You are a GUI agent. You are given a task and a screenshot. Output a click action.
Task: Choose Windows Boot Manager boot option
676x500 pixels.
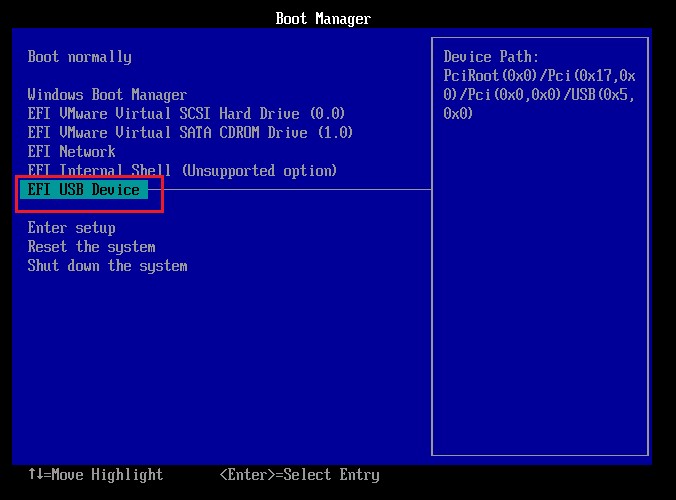tap(107, 95)
